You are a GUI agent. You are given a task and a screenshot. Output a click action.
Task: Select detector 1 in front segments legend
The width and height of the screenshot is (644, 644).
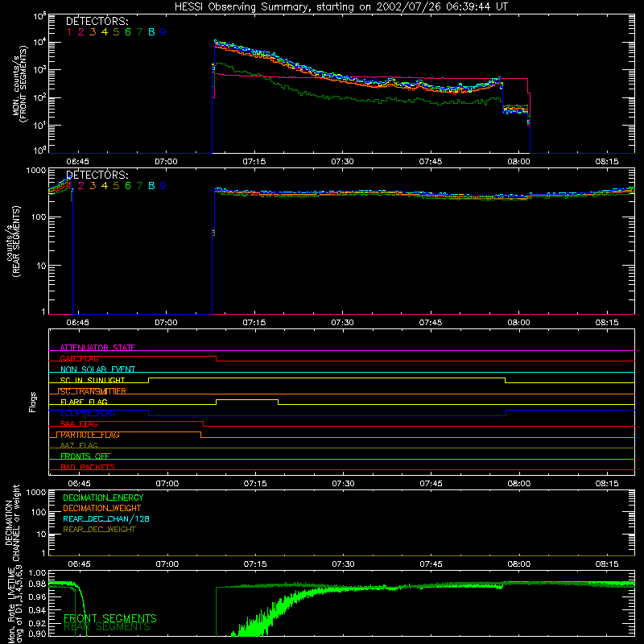(69, 32)
